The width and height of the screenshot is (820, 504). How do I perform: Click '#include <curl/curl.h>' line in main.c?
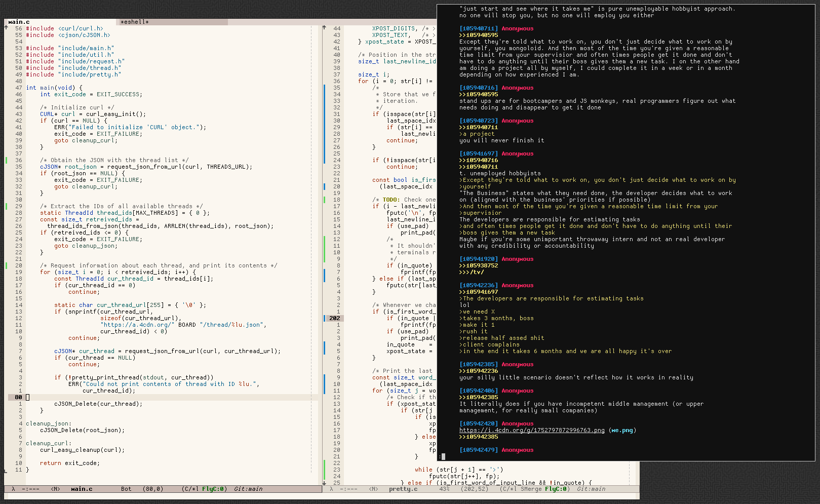point(65,28)
